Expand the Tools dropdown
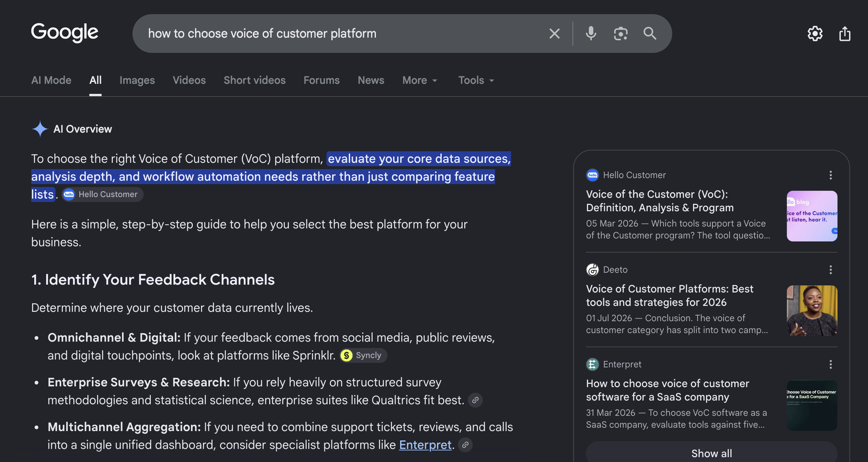Image resolution: width=868 pixels, height=462 pixels. 476,80
